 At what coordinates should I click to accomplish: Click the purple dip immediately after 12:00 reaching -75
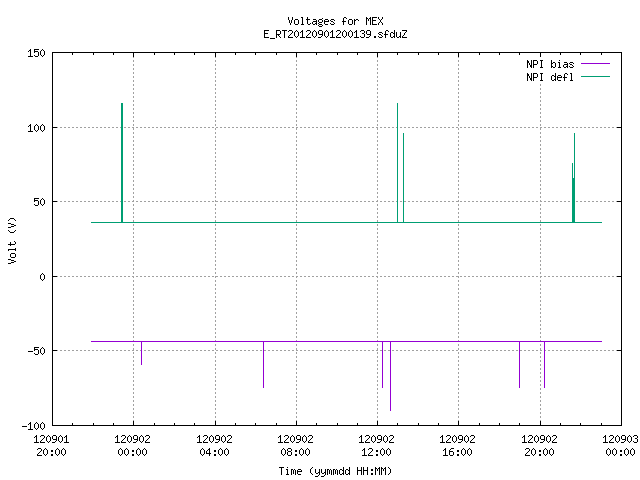click(x=382, y=364)
